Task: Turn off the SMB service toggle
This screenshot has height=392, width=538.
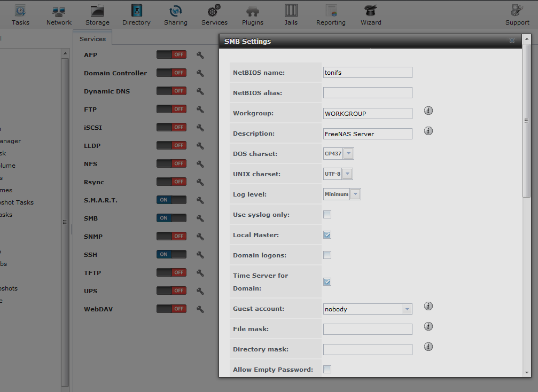Action: (x=171, y=218)
